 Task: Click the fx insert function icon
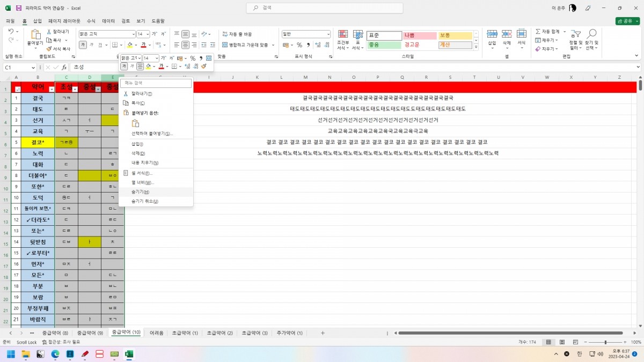pyautogui.click(x=64, y=68)
